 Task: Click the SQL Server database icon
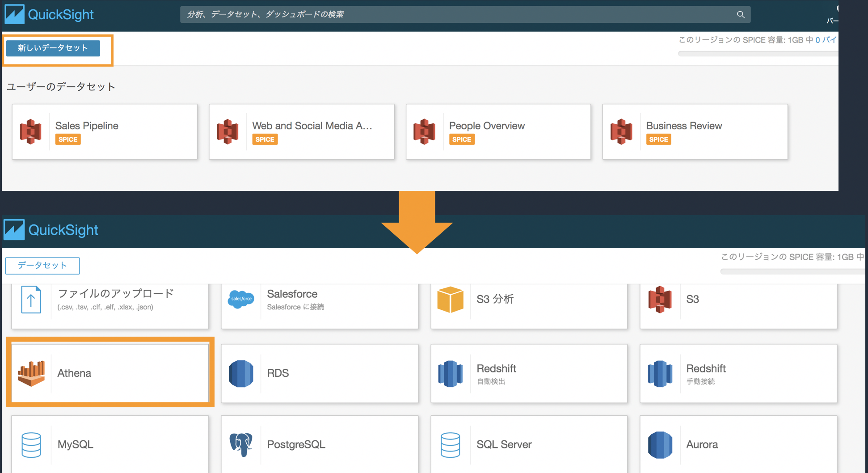coord(450,445)
